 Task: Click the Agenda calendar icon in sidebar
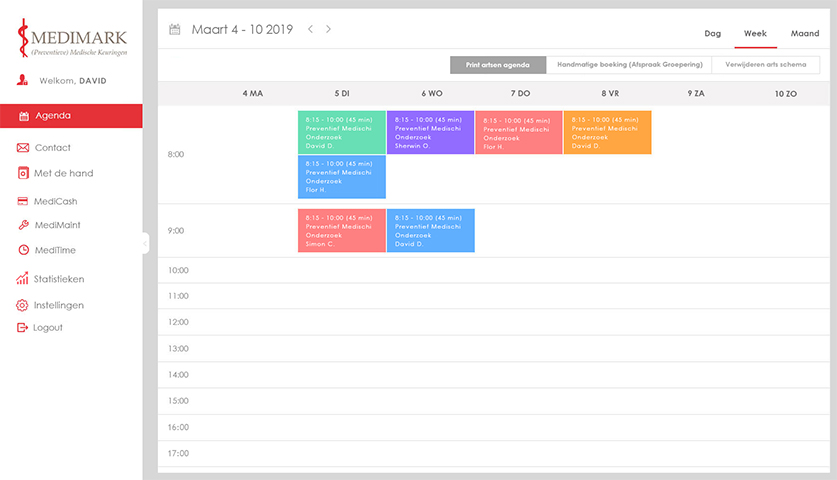click(24, 116)
